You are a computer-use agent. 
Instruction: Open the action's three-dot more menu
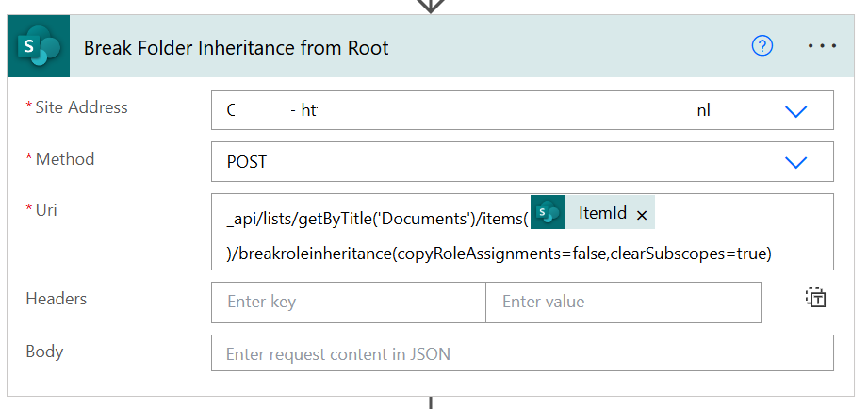point(822,47)
